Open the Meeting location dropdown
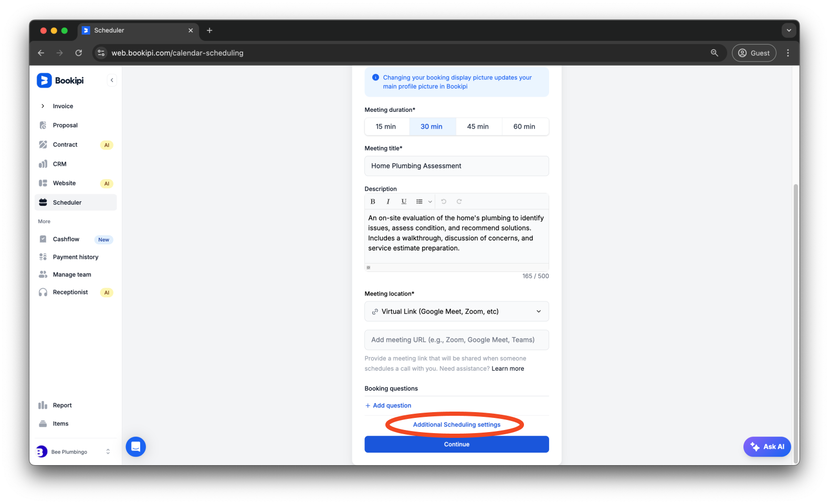Viewport: 829px width, 504px height. 457,311
